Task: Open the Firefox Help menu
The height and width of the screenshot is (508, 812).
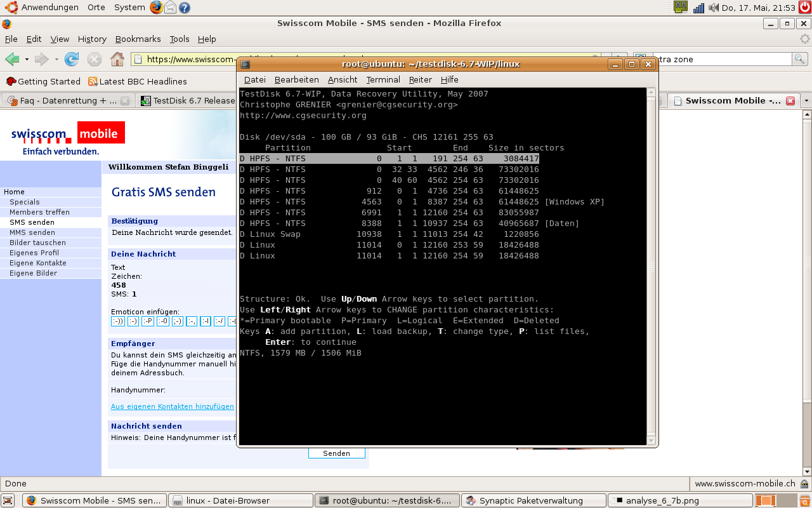Action: 207,39
